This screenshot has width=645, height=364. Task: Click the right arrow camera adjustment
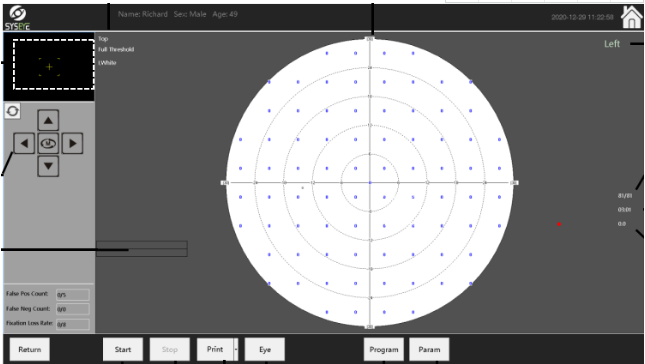click(x=72, y=144)
